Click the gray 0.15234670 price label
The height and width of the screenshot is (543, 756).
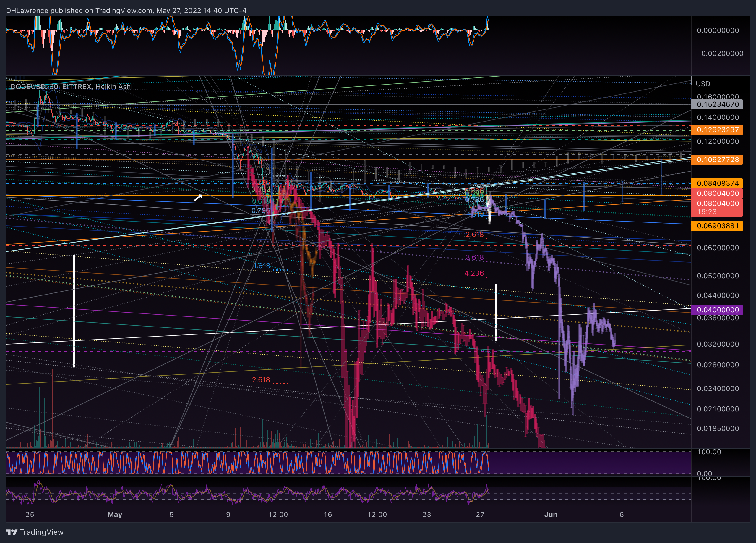717,104
